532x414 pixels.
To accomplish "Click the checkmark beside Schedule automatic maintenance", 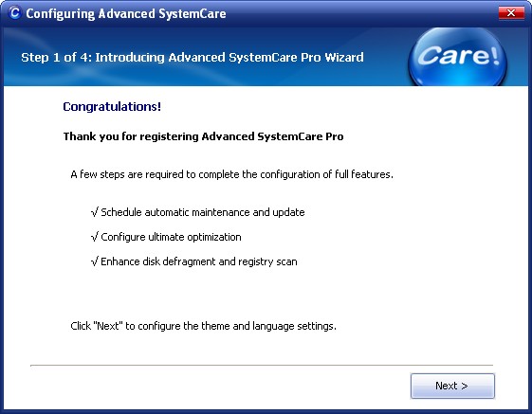I will tap(94, 212).
